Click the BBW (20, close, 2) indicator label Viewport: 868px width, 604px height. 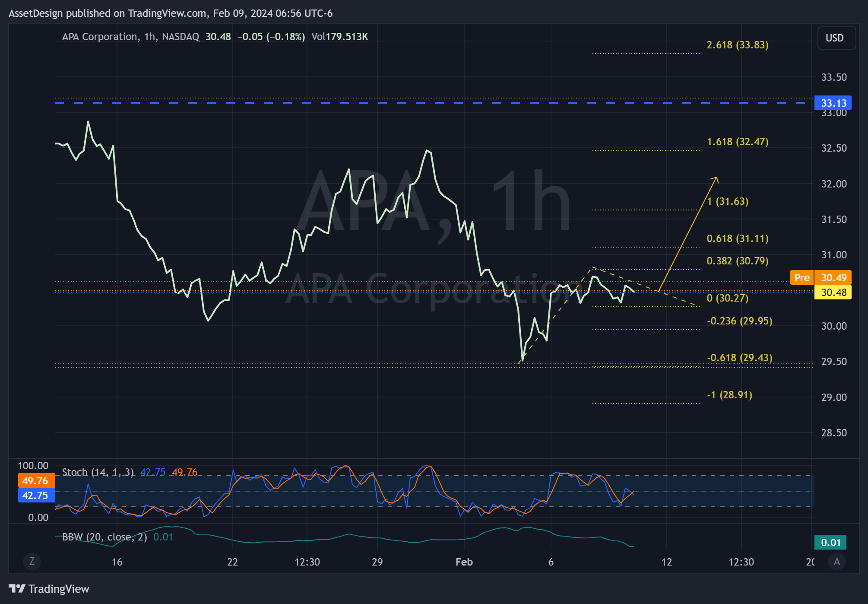click(105, 537)
